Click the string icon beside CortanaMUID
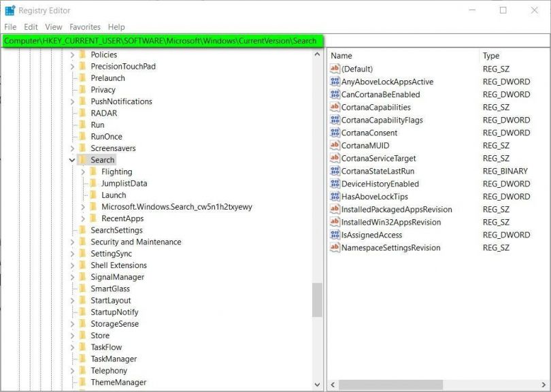This screenshot has width=551, height=392. click(x=334, y=146)
